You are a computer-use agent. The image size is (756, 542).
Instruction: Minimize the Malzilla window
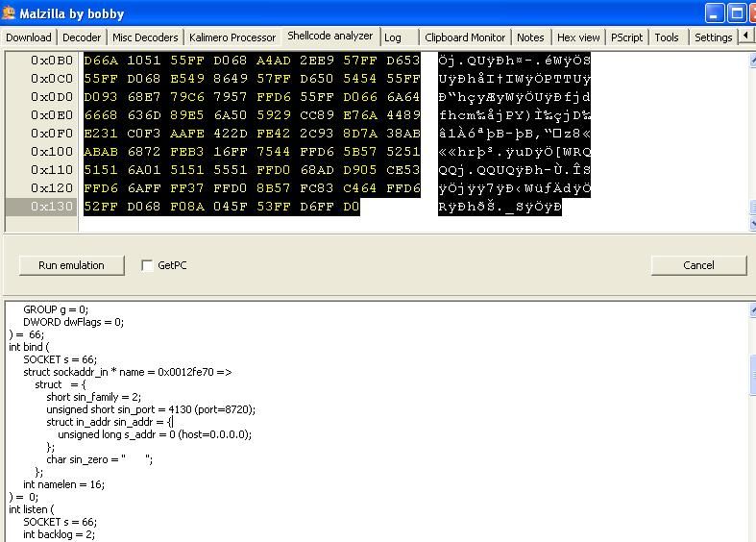click(x=714, y=13)
